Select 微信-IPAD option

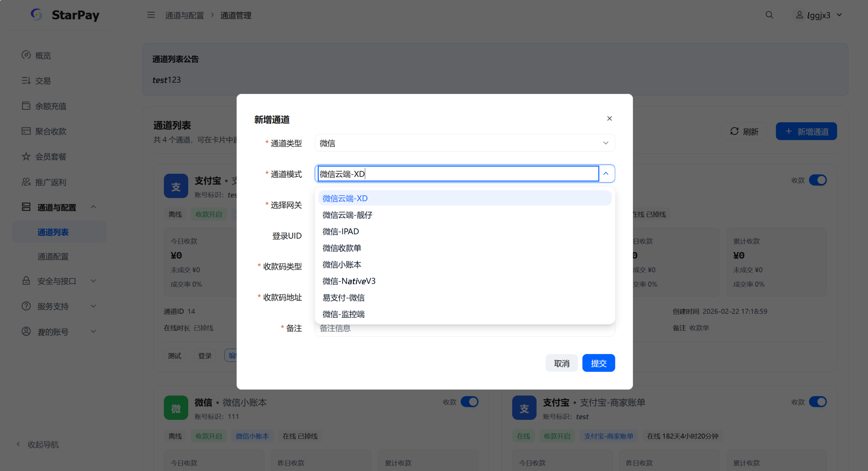pos(465,231)
